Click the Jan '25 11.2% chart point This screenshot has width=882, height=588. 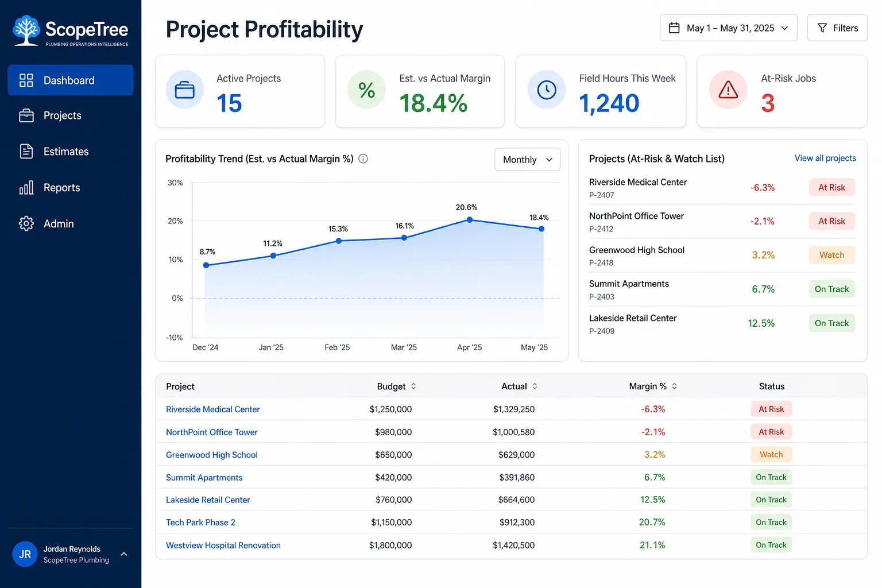click(273, 256)
